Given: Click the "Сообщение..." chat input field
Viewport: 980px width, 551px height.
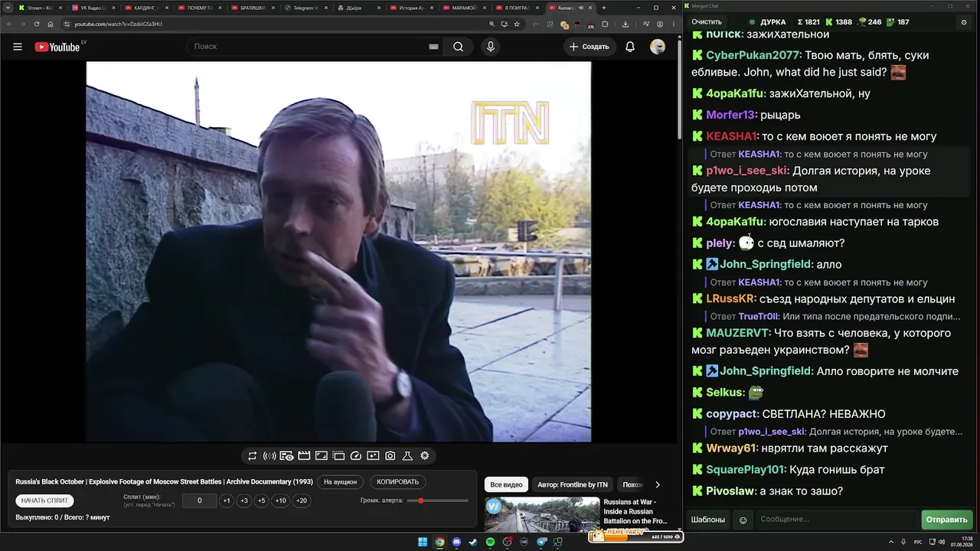Looking at the screenshot, I should [x=836, y=520].
